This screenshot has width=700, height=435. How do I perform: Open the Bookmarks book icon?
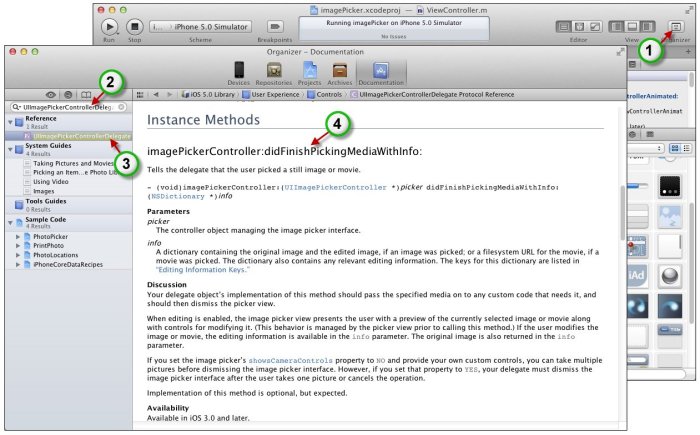[86, 95]
